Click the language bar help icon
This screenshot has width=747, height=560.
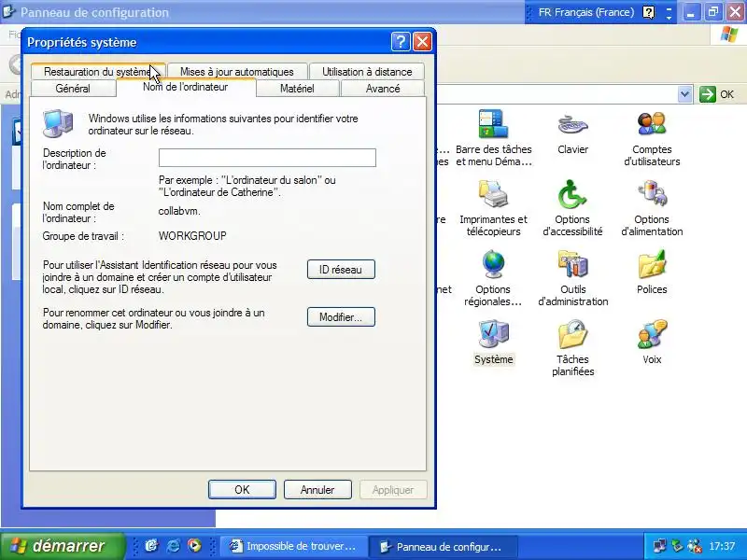[x=648, y=12]
